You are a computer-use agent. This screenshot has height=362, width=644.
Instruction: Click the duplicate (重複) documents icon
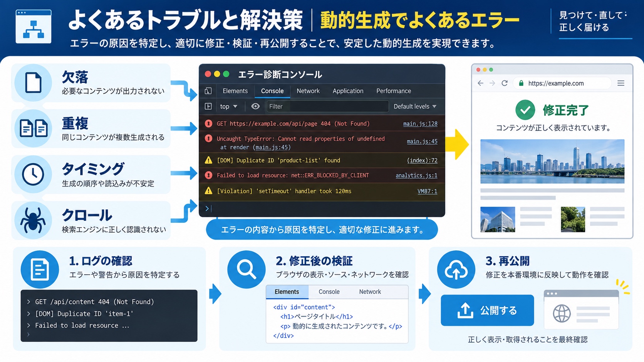33,128
